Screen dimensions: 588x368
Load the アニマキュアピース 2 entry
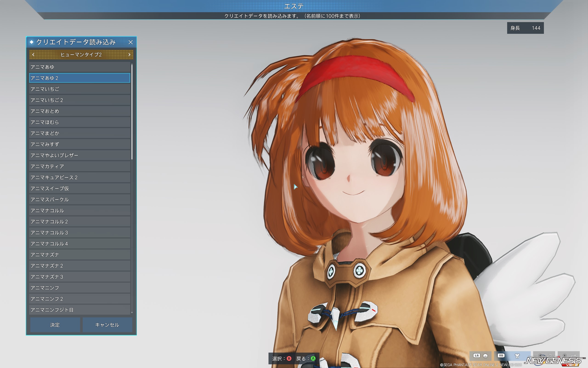(x=80, y=177)
